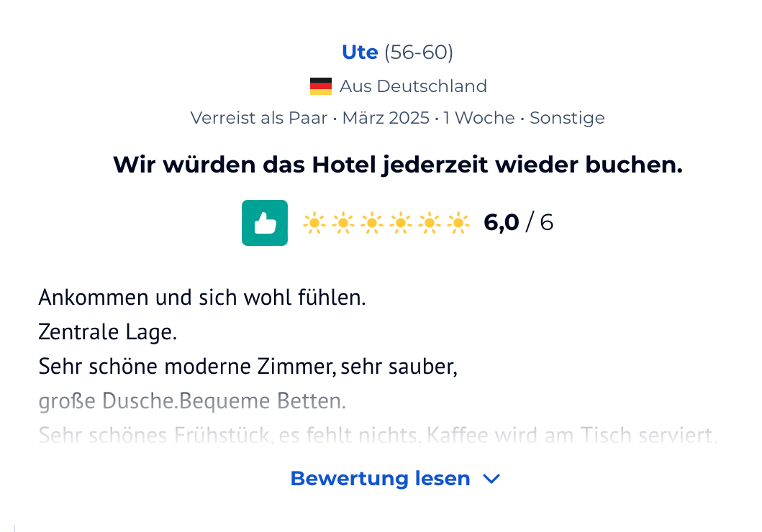The image size is (762, 532).
Task: Expand the review via the downward chevron
Action: tap(491, 478)
